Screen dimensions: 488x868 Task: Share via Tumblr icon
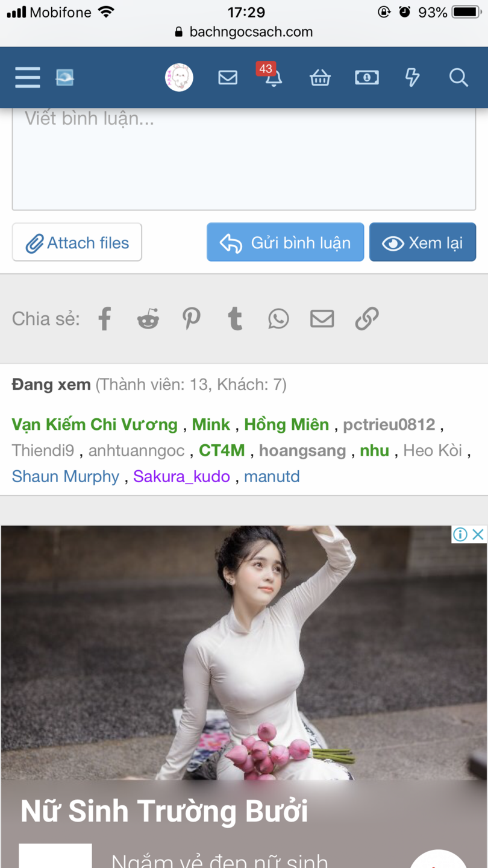pos(236,318)
